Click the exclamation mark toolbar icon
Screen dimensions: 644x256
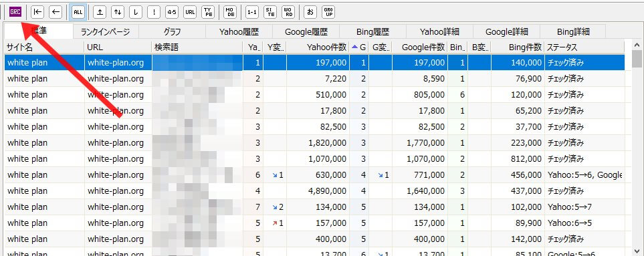pyautogui.click(x=154, y=12)
